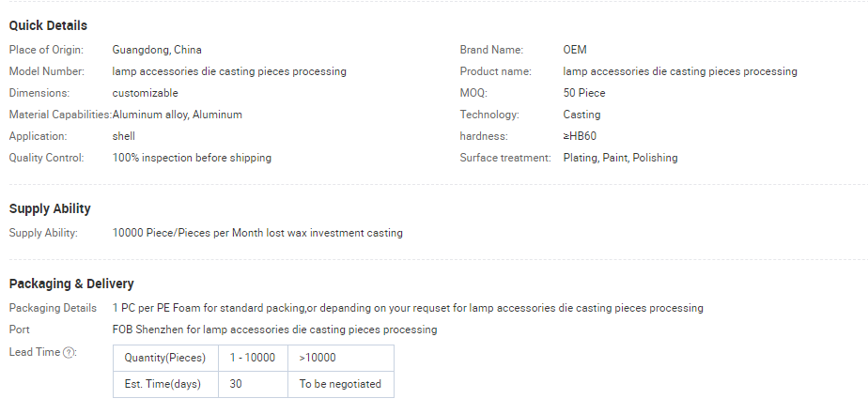
Task: Click the Quantity(Pieces) table header cell
Action: point(165,358)
